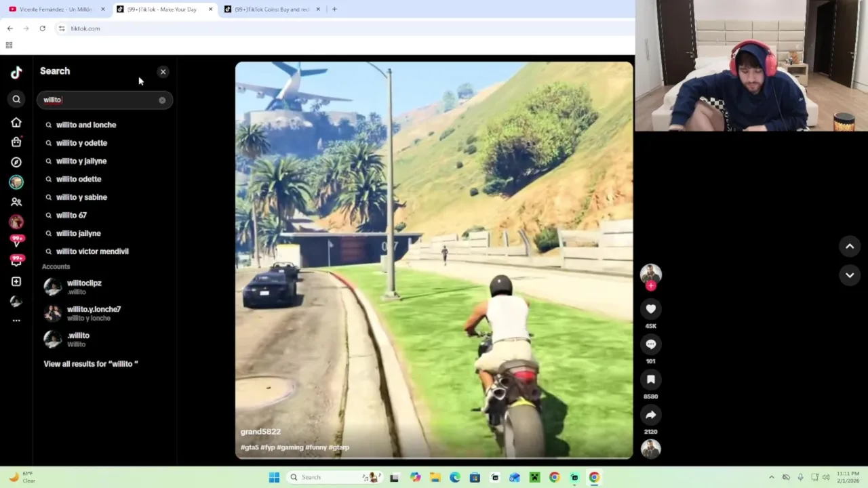Click the taskbar Search box

(334, 477)
